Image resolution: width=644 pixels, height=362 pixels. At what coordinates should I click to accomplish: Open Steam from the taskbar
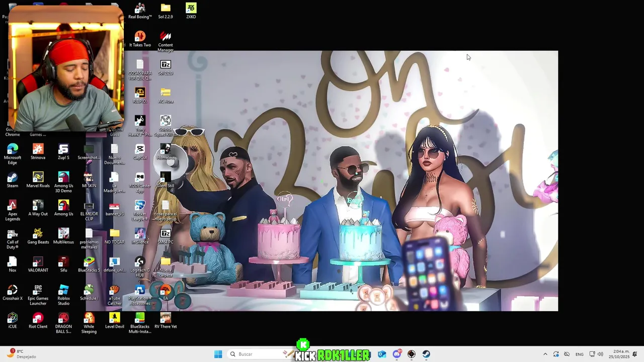coord(426,354)
